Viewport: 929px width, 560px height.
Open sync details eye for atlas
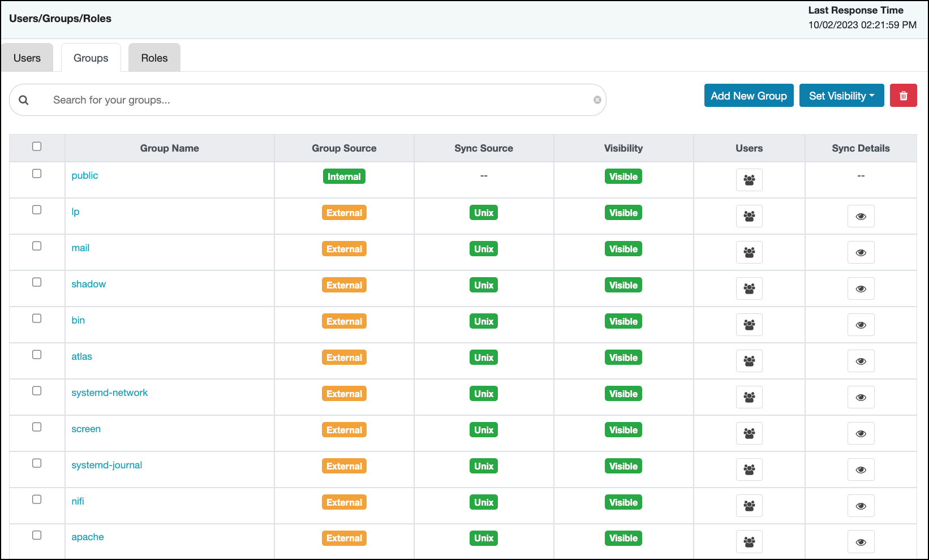point(861,361)
